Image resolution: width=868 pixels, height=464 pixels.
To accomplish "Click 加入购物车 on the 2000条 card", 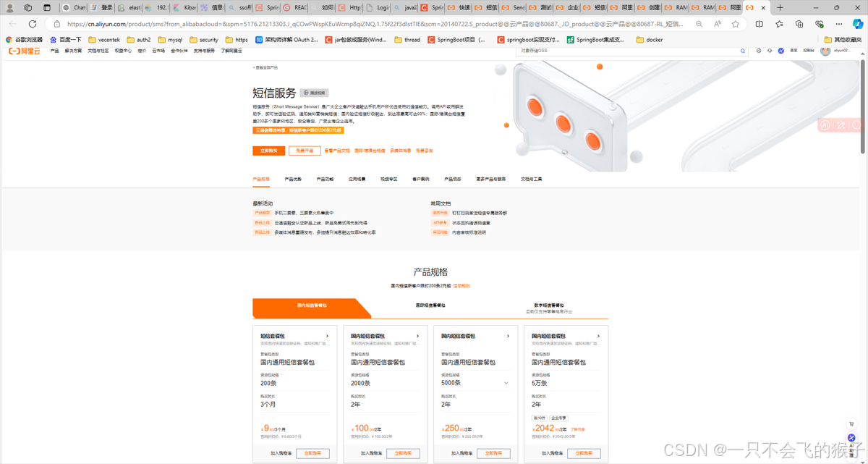I will [371, 453].
